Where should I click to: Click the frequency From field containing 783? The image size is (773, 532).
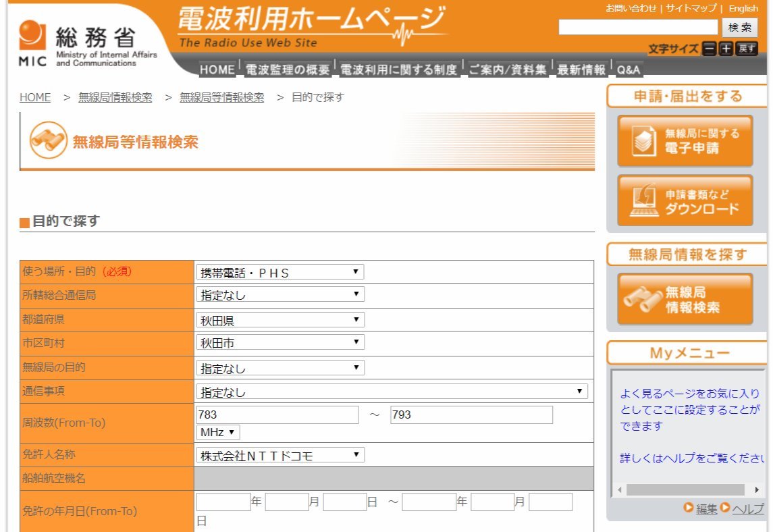click(277, 415)
